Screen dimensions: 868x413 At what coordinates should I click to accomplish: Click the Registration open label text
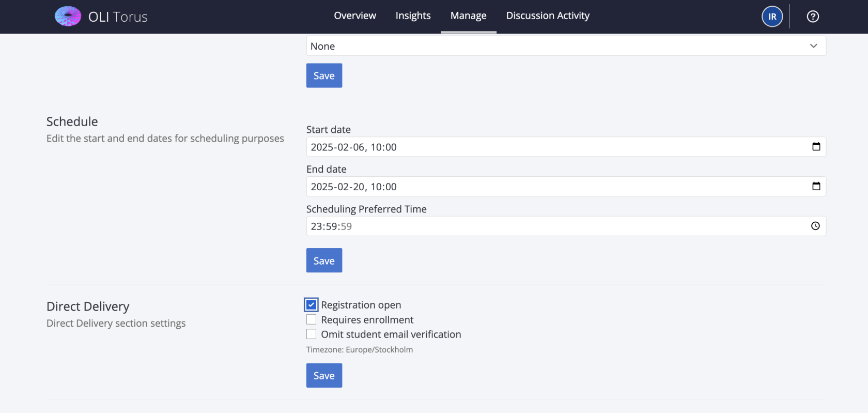pos(361,305)
